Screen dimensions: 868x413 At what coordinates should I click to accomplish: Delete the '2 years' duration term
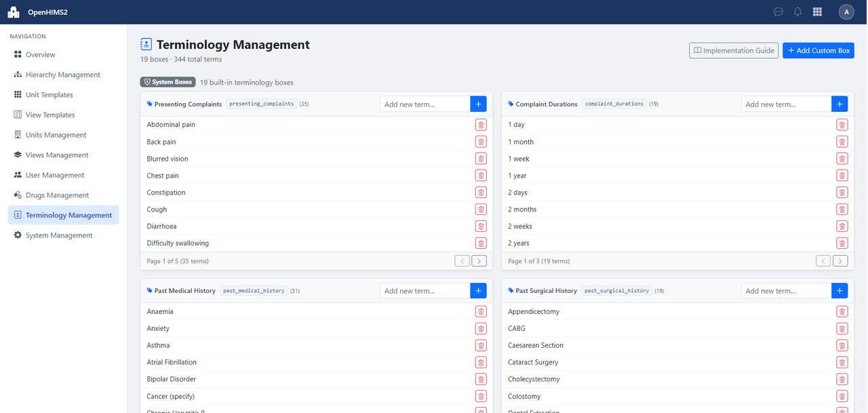(x=842, y=243)
